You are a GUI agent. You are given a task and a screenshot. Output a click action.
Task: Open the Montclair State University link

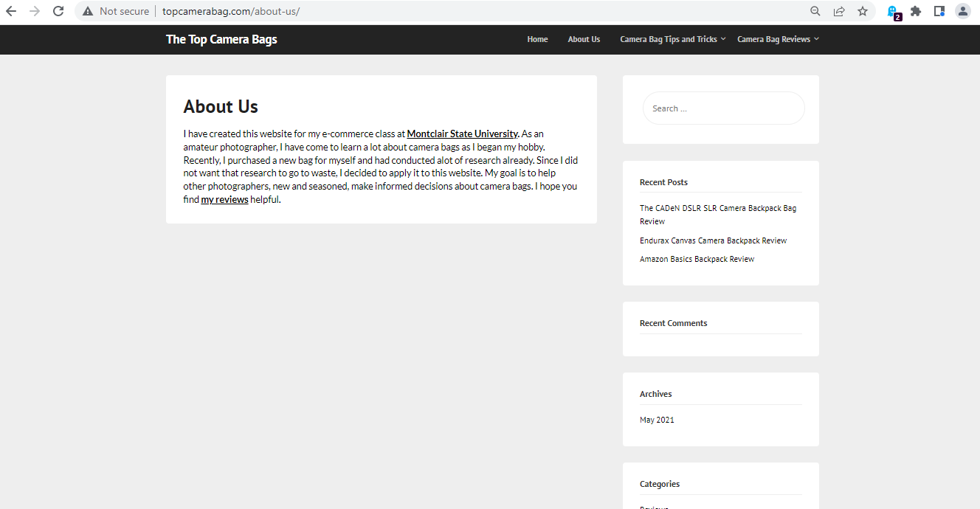tap(462, 134)
